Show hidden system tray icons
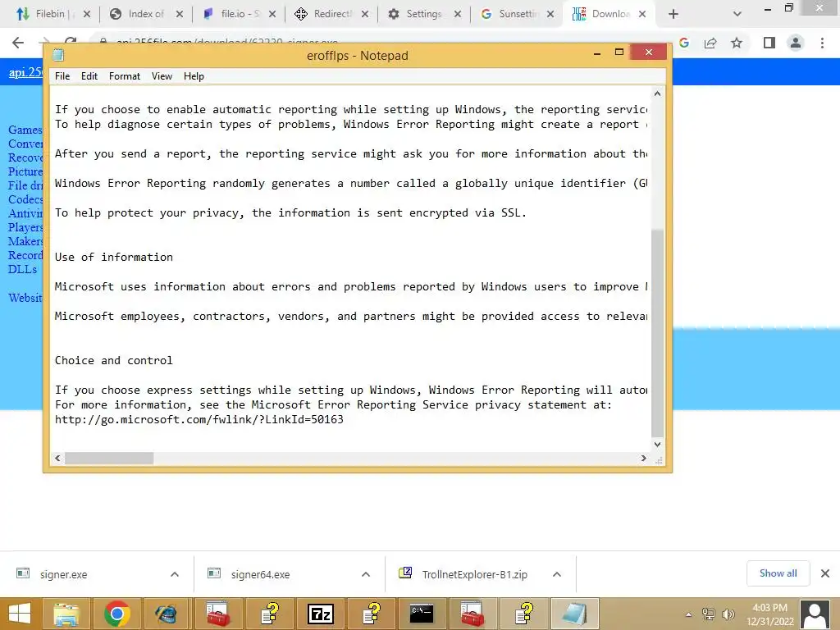 (689, 614)
